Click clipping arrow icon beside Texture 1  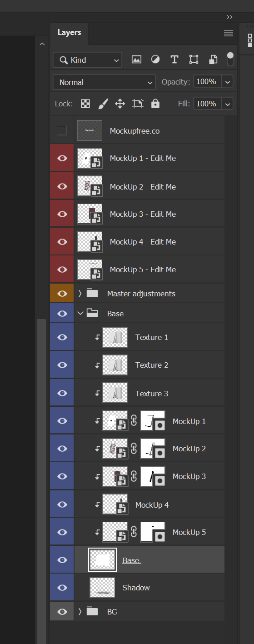pos(97,337)
